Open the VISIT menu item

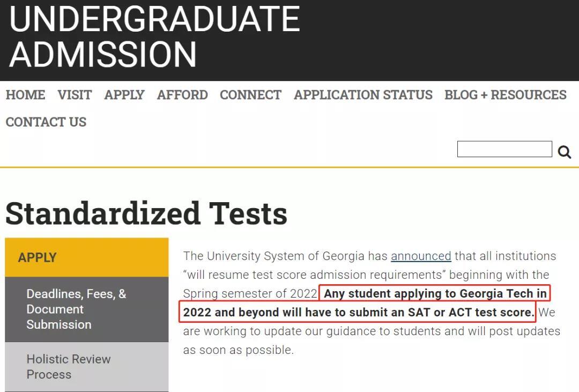pos(75,95)
